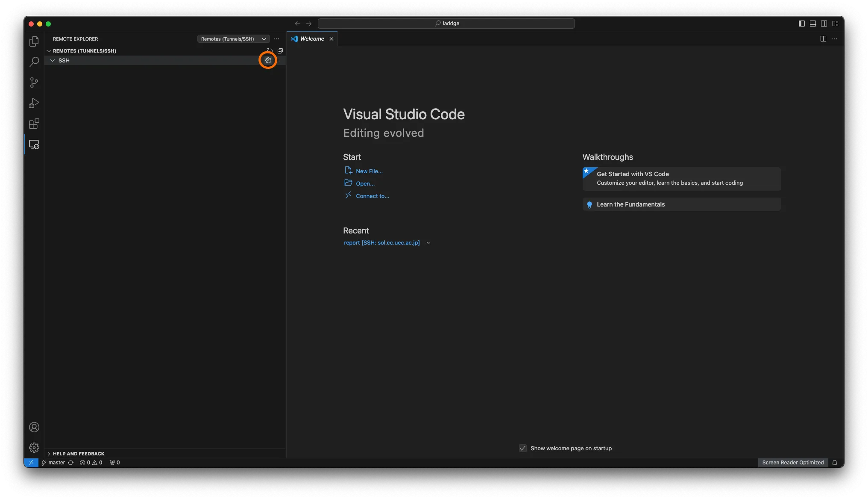
Task: Open Get Started with VS Code walkthrough
Action: pos(682,178)
